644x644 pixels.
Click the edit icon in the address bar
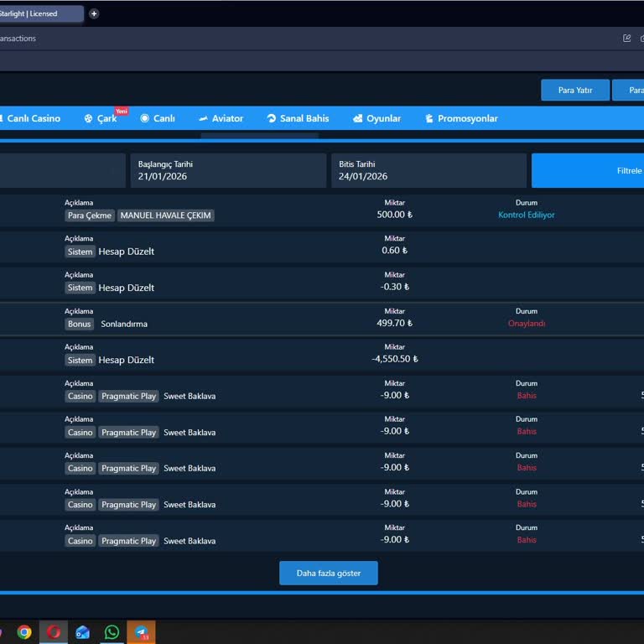tap(626, 38)
